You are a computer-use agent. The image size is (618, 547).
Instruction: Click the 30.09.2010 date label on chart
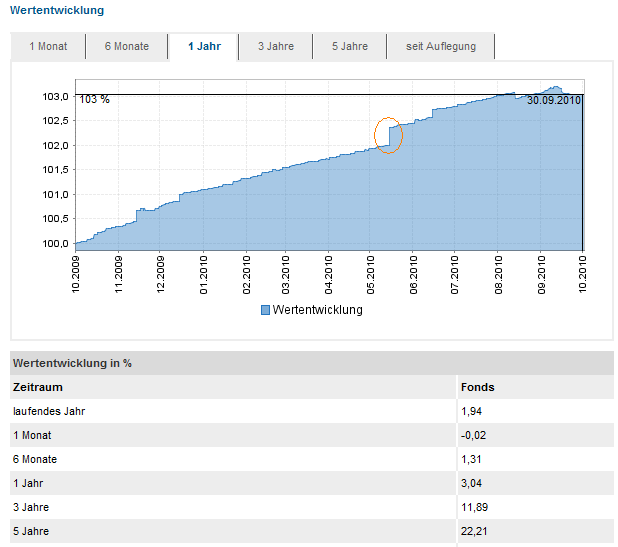[x=554, y=101]
